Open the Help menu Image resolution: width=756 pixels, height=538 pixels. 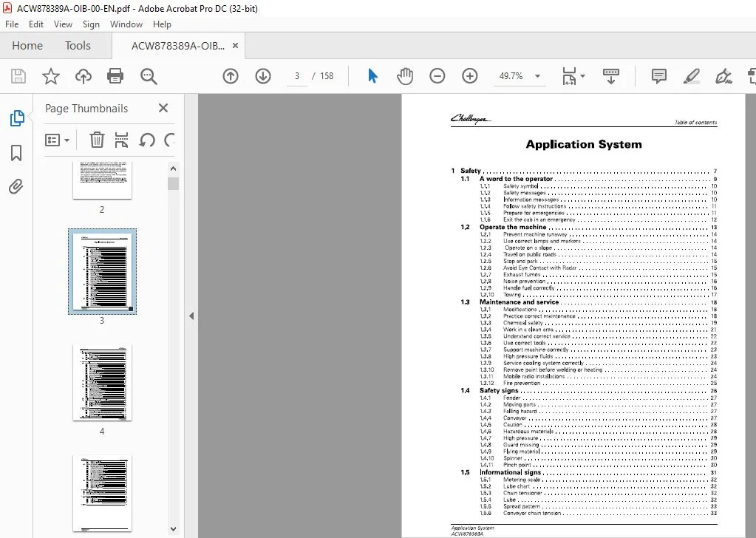(x=162, y=24)
